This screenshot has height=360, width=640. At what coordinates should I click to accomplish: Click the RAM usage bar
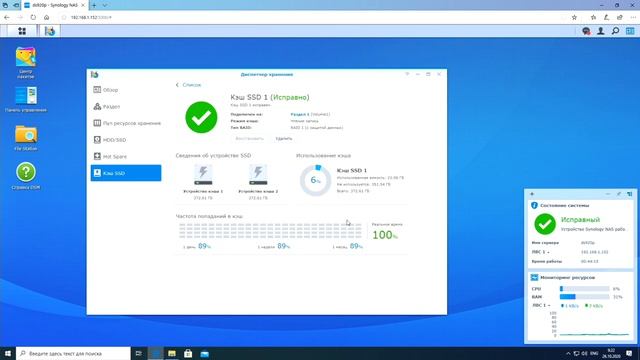pyautogui.click(x=584, y=297)
